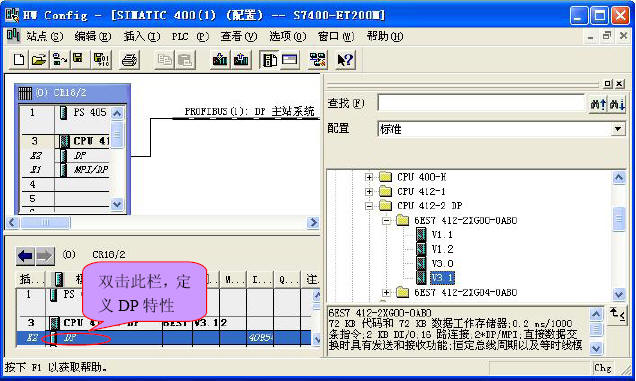Click the search upward binoculars button
Image resolution: width=636 pixels, height=381 pixels.
click(598, 104)
